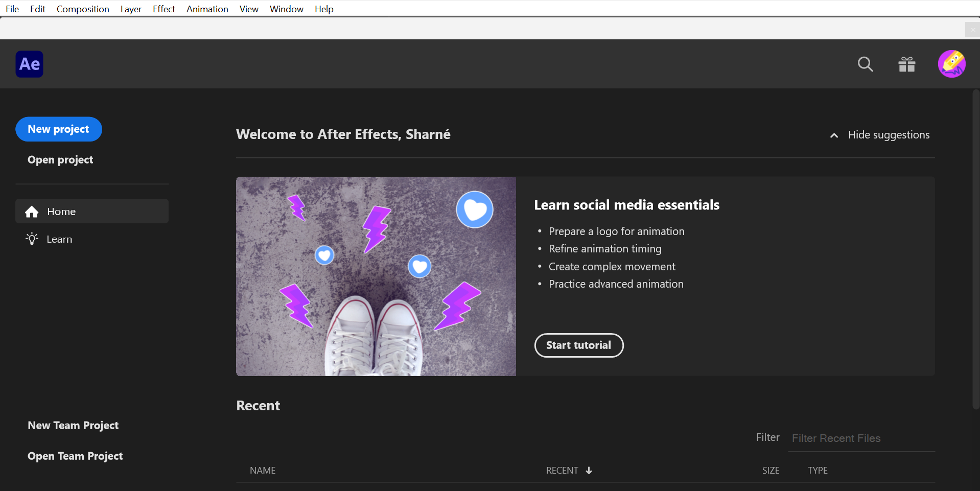
Task: Open the View menu
Action: [x=249, y=9]
